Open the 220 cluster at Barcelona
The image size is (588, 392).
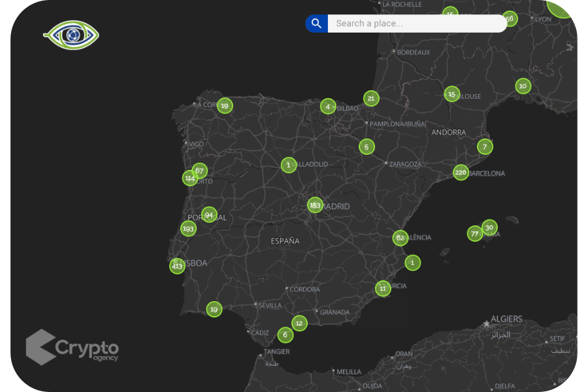[461, 172]
